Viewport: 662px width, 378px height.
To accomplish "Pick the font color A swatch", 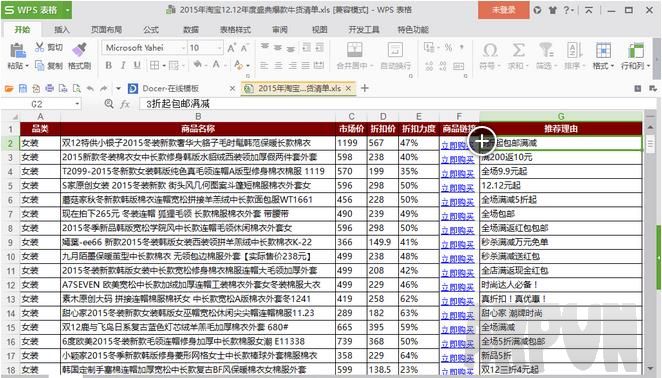I will click(x=216, y=65).
